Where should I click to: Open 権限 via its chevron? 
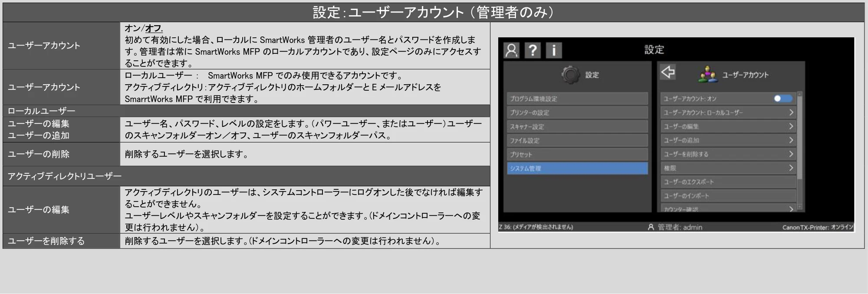(x=791, y=168)
